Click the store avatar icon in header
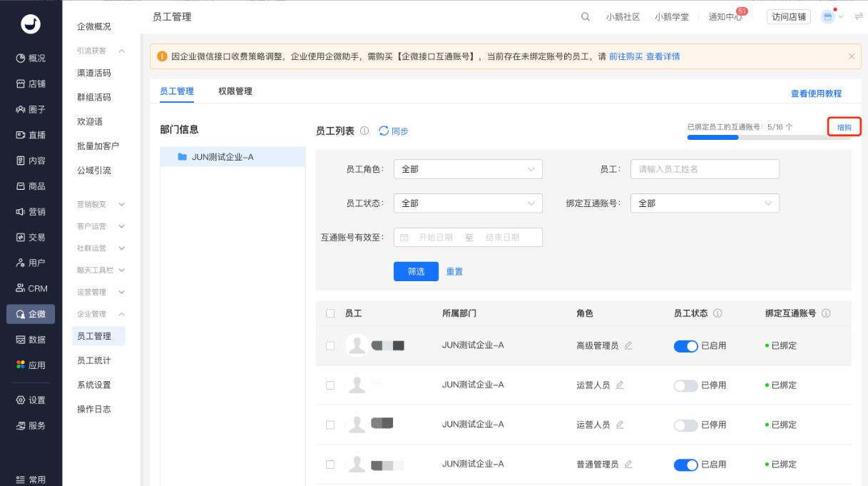Viewport: 868px width, 486px height. [x=828, y=16]
